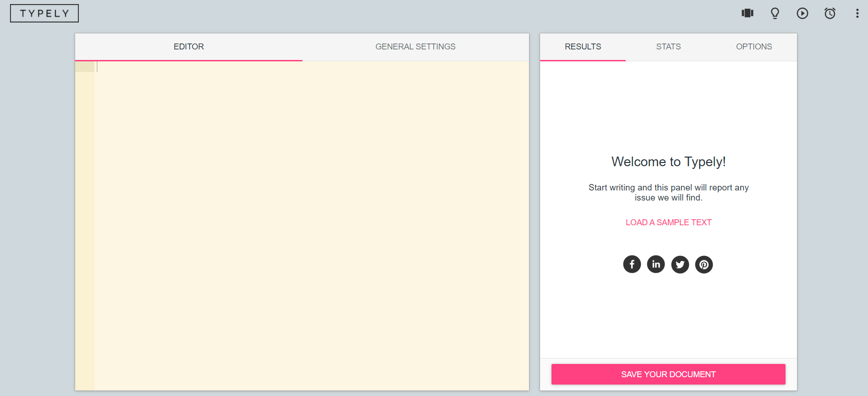Click the Typely logo
Screen dimensions: 868x396
(44, 13)
